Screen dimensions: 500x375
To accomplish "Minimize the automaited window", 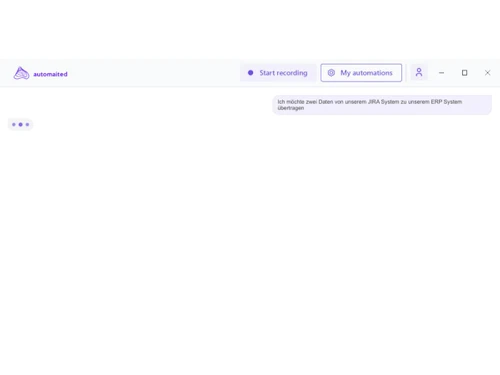I will click(x=441, y=73).
